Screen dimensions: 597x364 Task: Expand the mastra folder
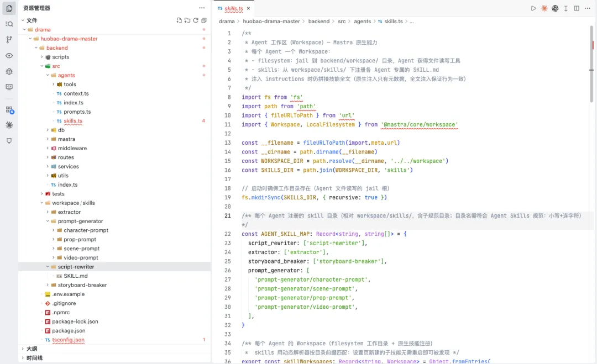click(x=48, y=139)
